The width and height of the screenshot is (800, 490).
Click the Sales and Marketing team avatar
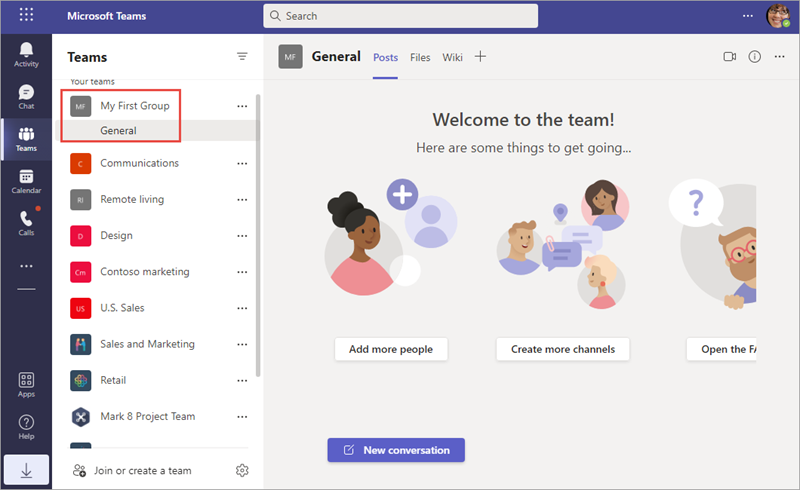(x=81, y=344)
